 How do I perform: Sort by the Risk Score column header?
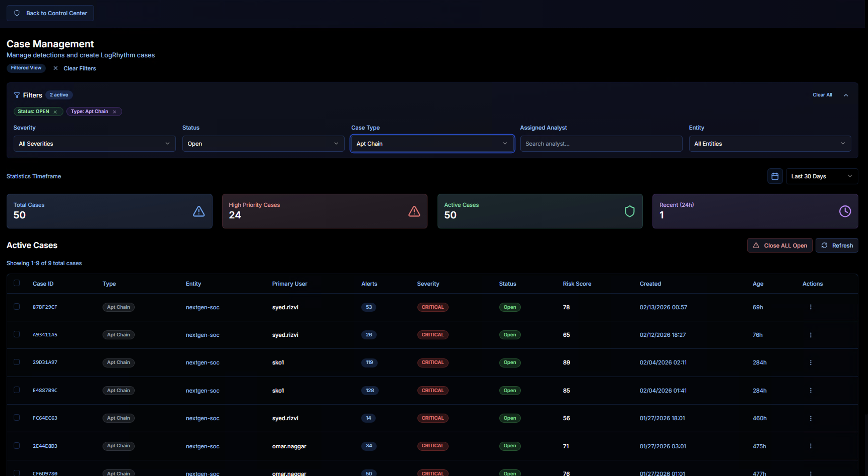[577, 284]
